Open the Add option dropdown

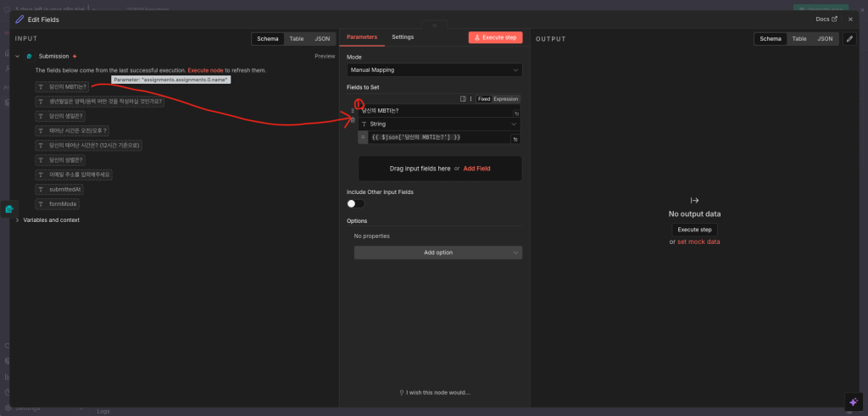pyautogui.click(x=437, y=252)
